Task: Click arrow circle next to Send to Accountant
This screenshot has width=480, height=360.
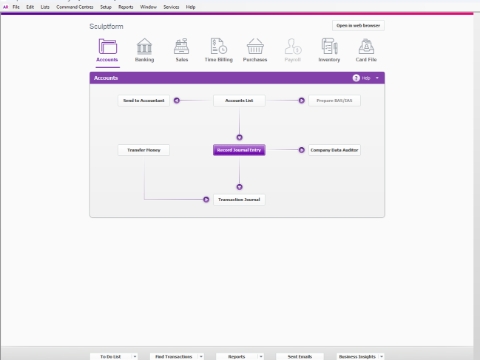Action: [x=177, y=100]
